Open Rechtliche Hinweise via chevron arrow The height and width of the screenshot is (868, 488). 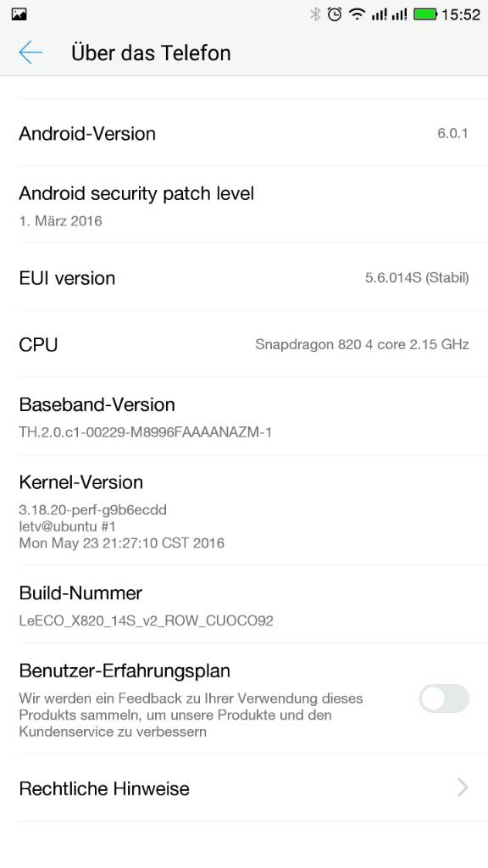tap(463, 787)
